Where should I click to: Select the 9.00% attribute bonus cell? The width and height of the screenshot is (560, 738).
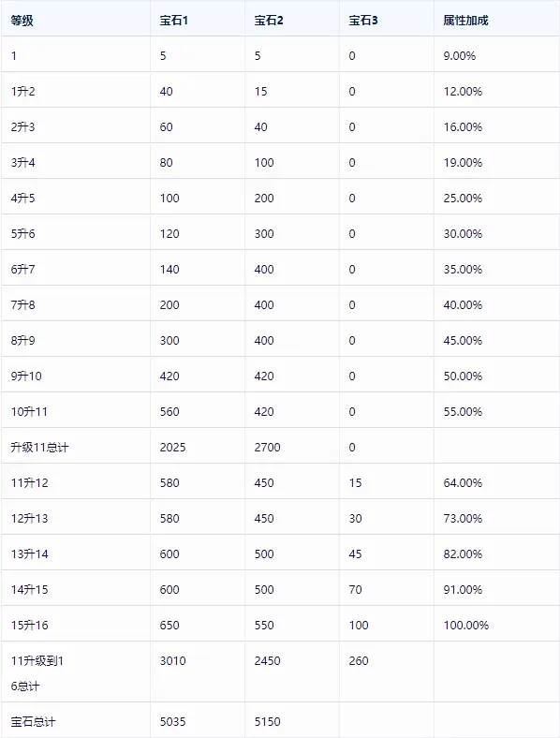459,56
